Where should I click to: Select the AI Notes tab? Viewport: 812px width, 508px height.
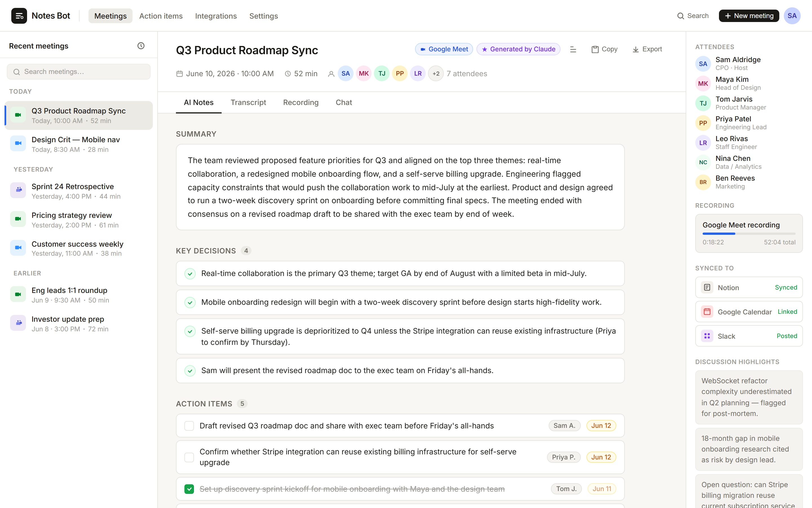[199, 102]
